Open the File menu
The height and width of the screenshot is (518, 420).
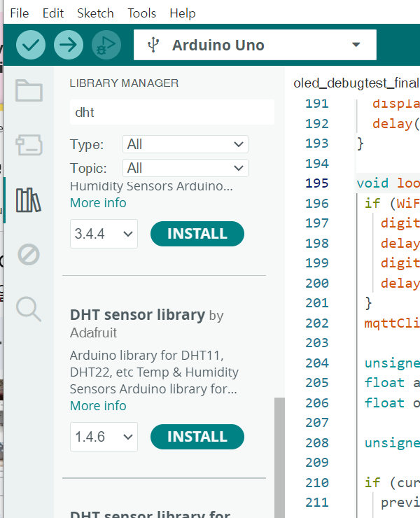point(20,13)
